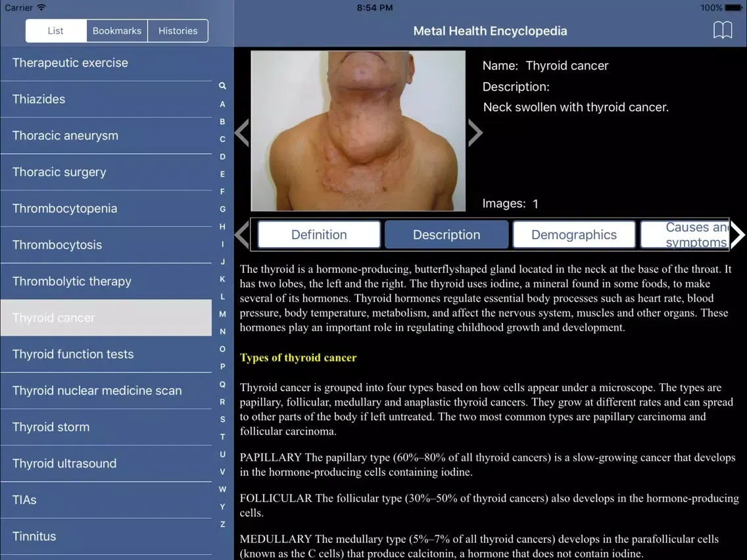Jump to index letter Q
This screenshot has width=747, height=560.
click(x=222, y=385)
